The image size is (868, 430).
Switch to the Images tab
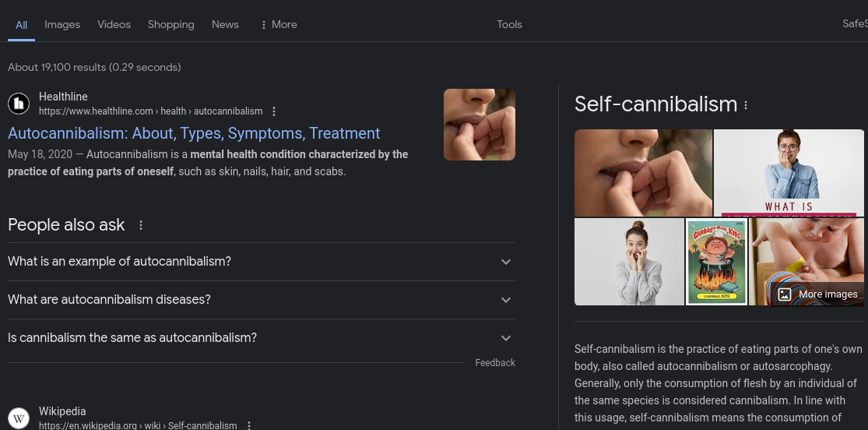(62, 24)
